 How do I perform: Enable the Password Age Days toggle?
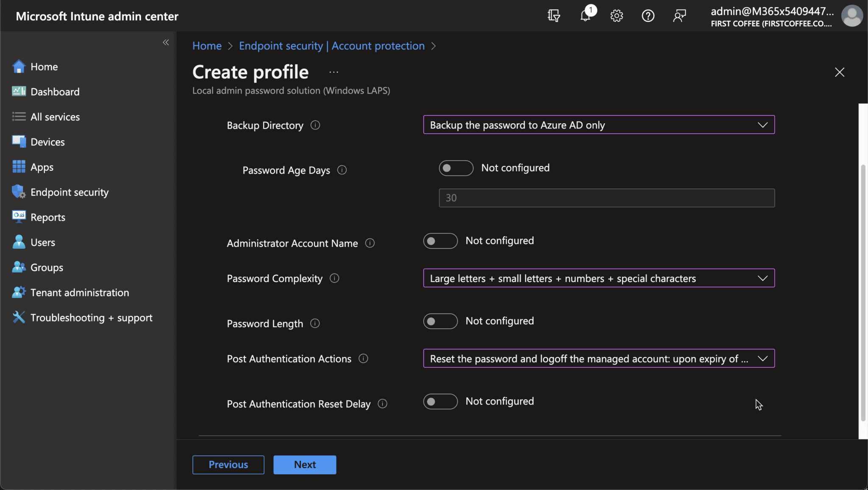coord(456,168)
